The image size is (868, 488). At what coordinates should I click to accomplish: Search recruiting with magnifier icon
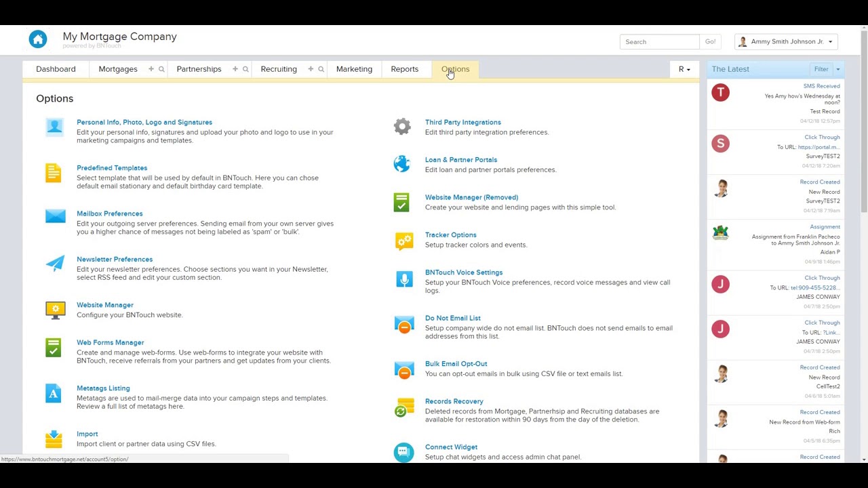(321, 69)
